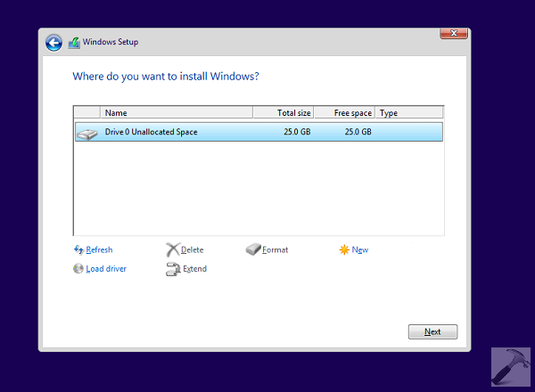Image resolution: width=535 pixels, height=392 pixels.
Task: Sort by the Name column header
Action: point(177,112)
